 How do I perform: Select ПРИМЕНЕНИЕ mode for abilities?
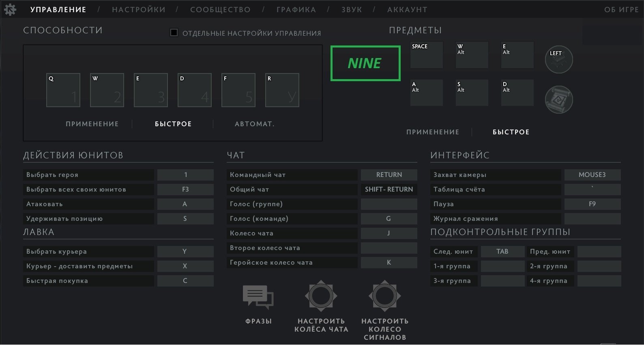[92, 124]
